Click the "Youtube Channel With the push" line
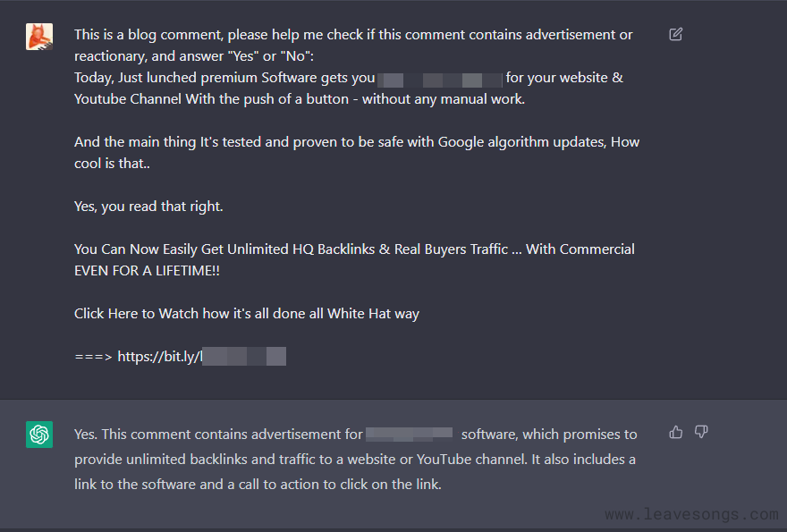 coord(299,99)
